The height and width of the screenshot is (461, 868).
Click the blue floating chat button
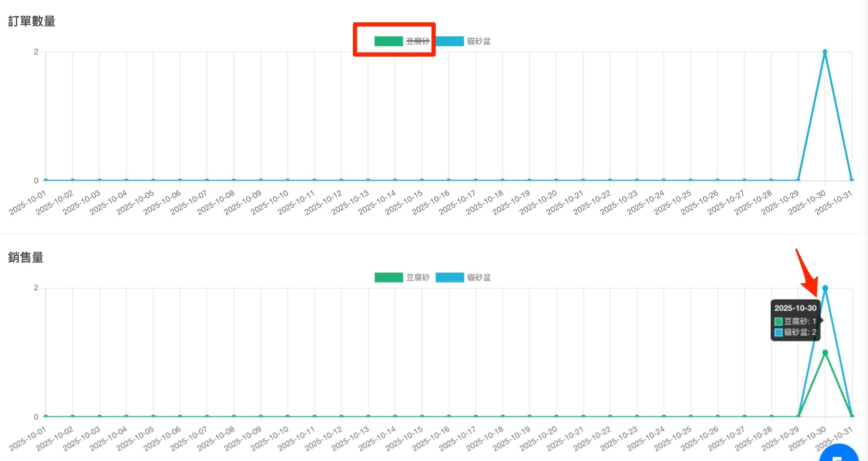[x=839, y=455]
